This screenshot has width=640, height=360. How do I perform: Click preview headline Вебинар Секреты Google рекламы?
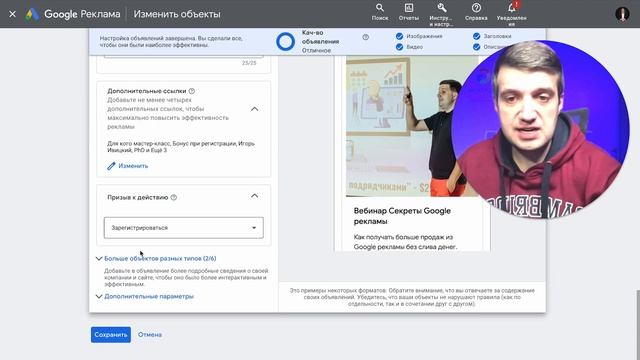402,216
